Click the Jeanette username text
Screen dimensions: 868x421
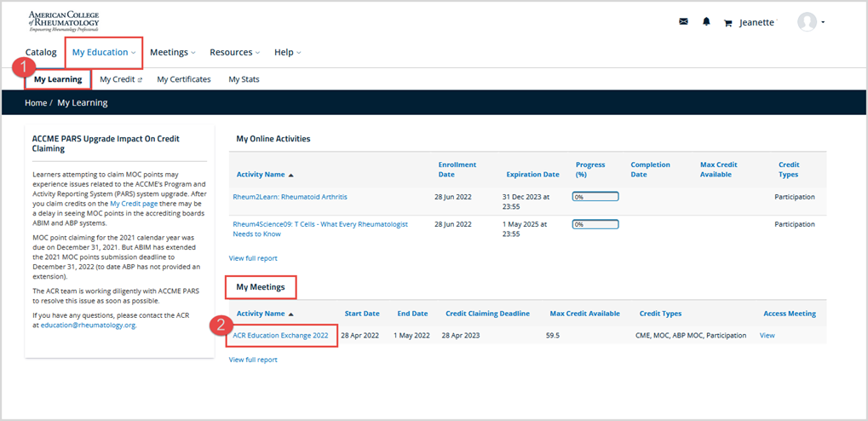coord(756,23)
